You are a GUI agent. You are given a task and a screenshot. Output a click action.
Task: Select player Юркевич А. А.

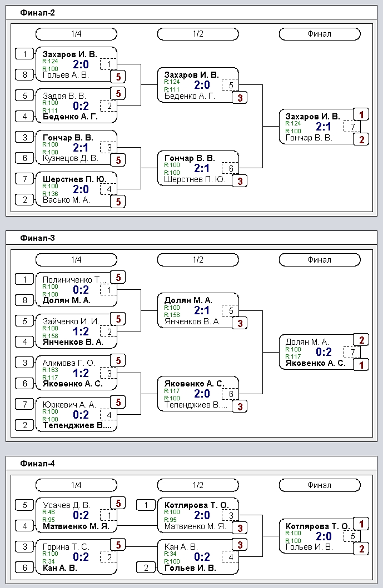(x=69, y=405)
